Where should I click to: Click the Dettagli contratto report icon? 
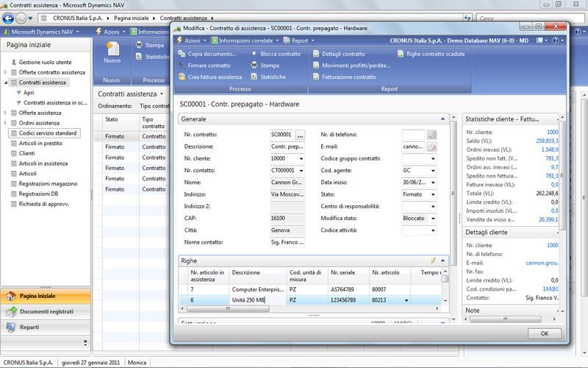(x=316, y=54)
